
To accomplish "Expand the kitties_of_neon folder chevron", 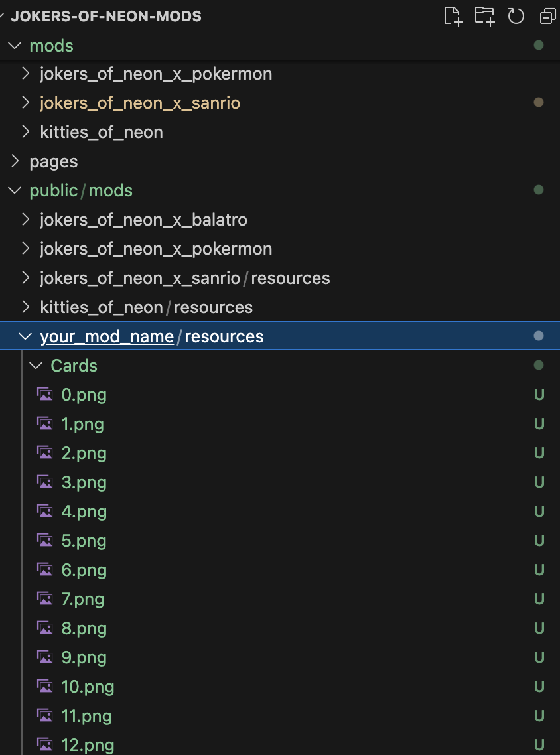I will tap(26, 132).
